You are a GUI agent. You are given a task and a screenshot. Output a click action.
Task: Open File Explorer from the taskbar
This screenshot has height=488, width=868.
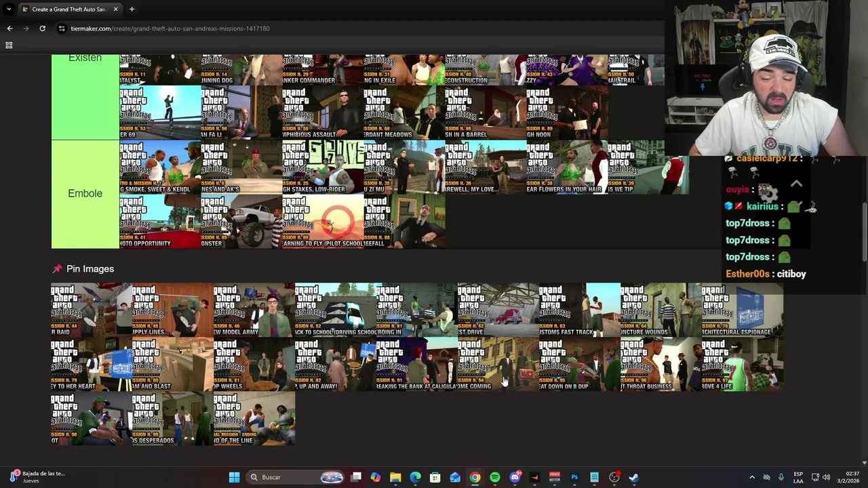click(395, 477)
